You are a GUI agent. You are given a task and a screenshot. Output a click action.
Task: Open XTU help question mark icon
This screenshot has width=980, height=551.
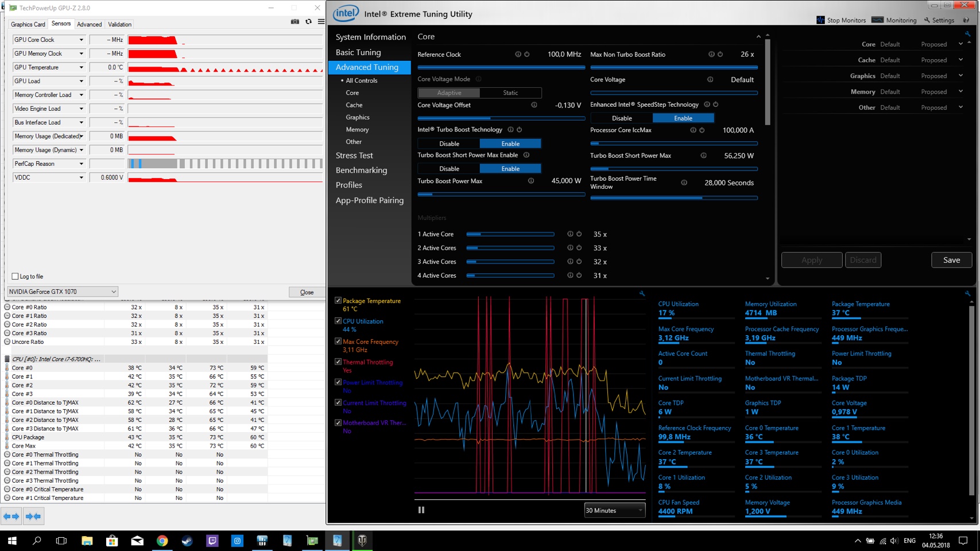[x=966, y=20]
